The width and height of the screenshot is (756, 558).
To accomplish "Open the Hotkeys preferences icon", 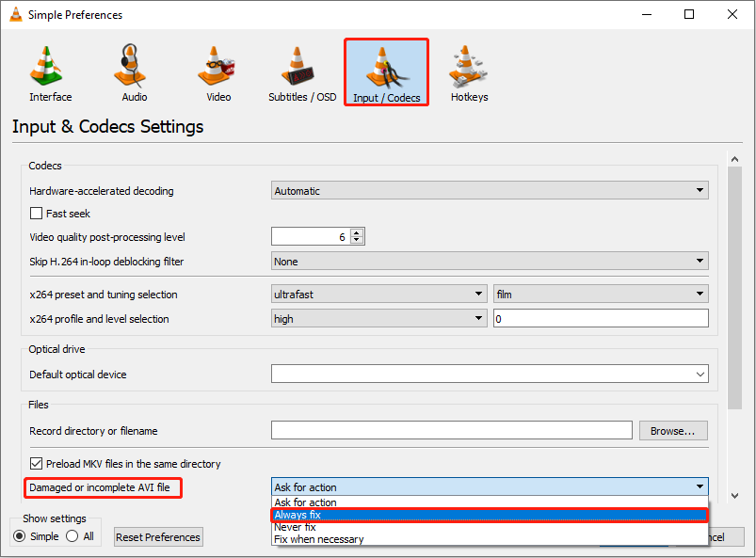I will 468,66.
